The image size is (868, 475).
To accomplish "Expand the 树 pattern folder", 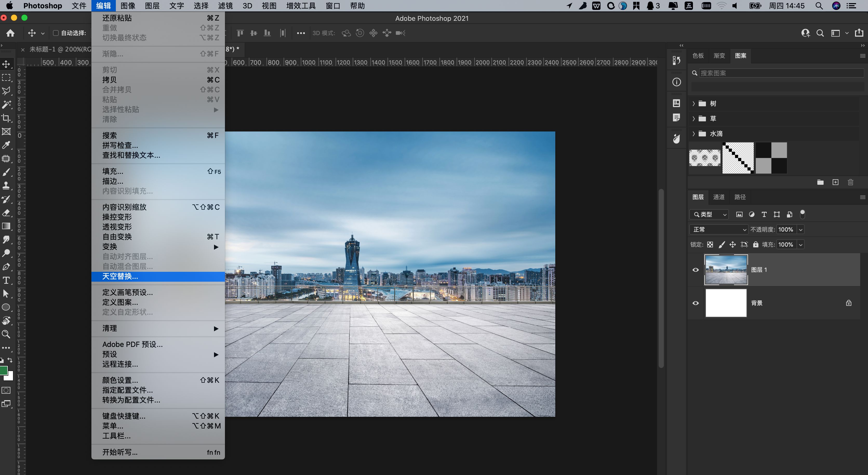I will coord(694,103).
